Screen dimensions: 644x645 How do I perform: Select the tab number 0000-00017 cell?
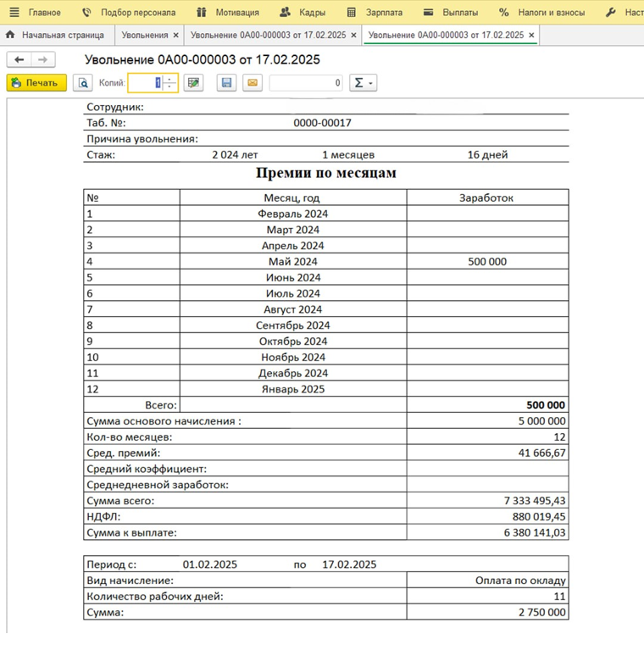tap(322, 123)
